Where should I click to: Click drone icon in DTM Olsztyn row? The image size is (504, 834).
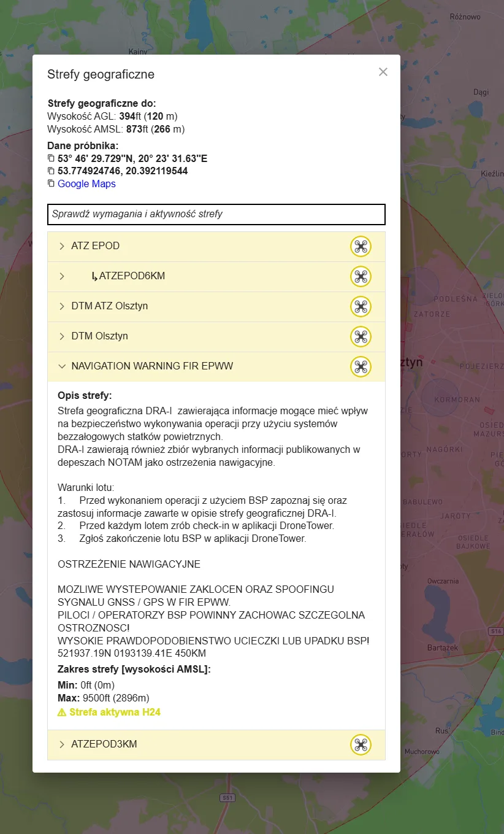361,336
